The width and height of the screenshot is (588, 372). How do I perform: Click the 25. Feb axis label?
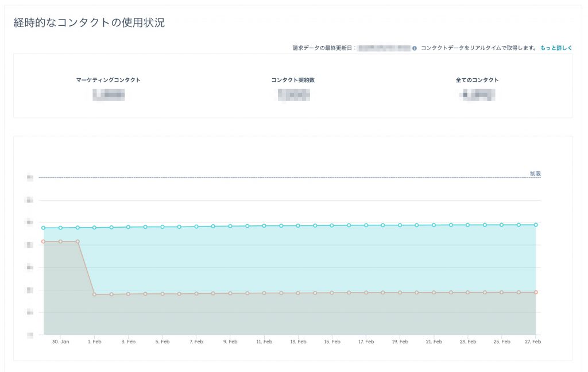click(x=502, y=342)
